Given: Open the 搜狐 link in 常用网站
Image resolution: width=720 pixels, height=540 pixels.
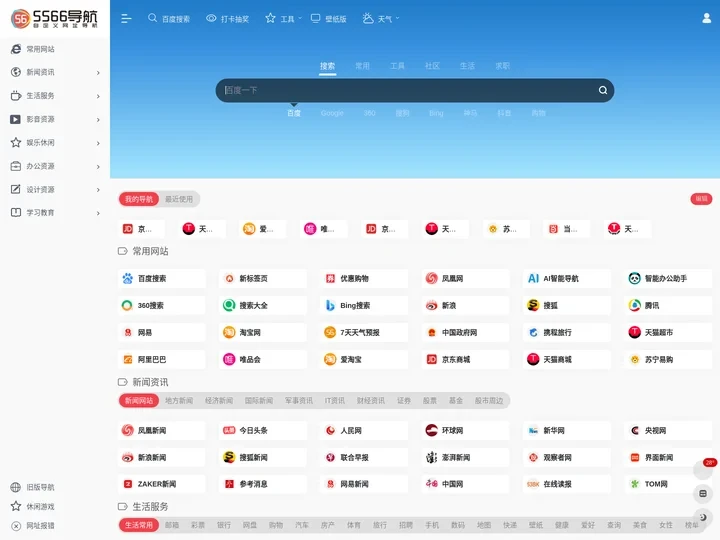Looking at the screenshot, I should click(567, 305).
